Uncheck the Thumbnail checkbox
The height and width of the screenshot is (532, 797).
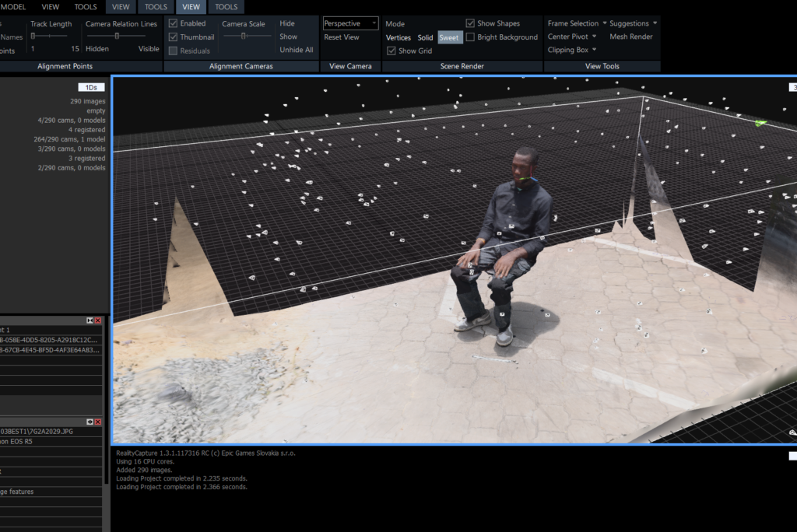click(x=173, y=37)
